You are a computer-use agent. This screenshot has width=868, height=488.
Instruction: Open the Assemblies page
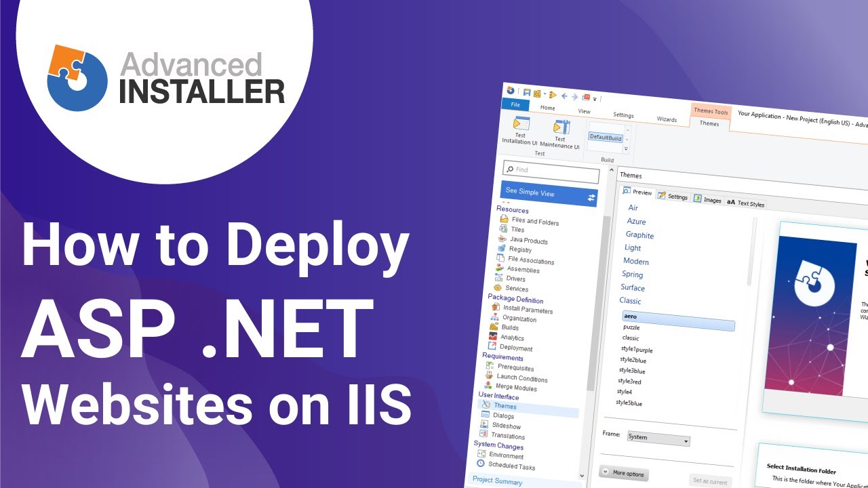[523, 270]
